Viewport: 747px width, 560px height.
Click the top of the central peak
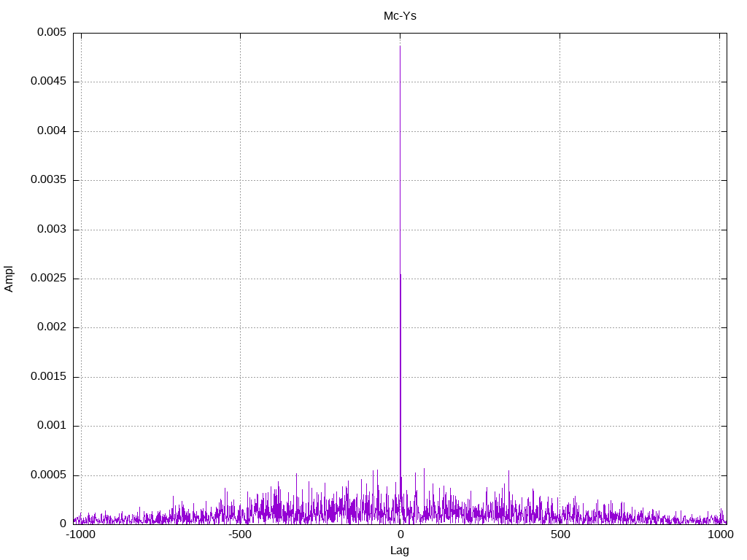400,47
